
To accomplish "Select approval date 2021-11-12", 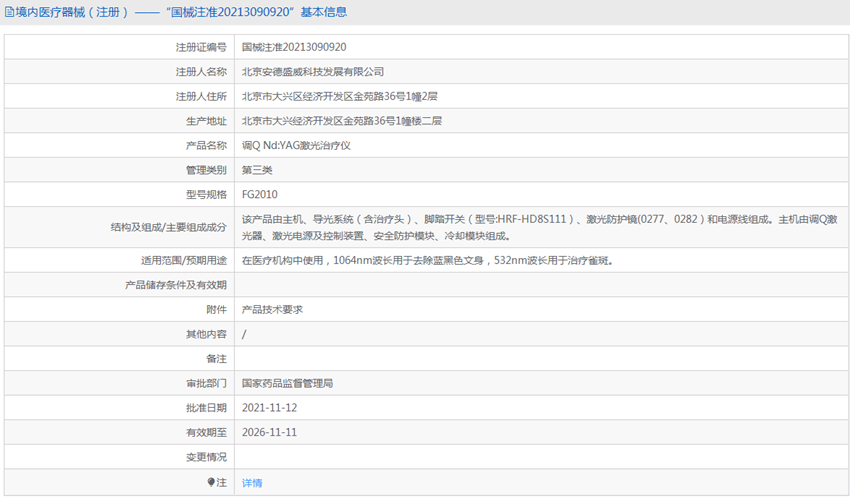I will [269, 408].
